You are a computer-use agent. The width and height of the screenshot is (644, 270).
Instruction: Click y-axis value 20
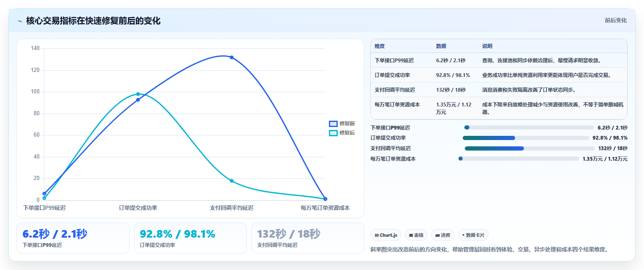coord(37,178)
